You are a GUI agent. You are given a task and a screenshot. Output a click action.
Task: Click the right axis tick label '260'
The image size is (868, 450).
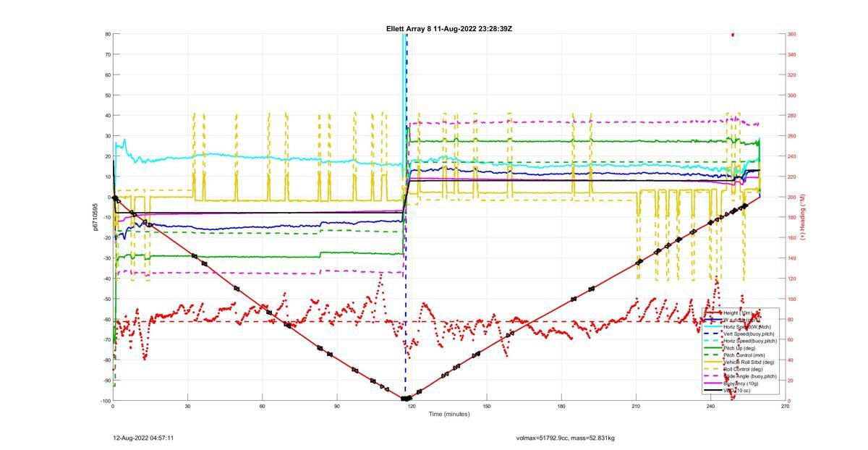tap(792, 136)
